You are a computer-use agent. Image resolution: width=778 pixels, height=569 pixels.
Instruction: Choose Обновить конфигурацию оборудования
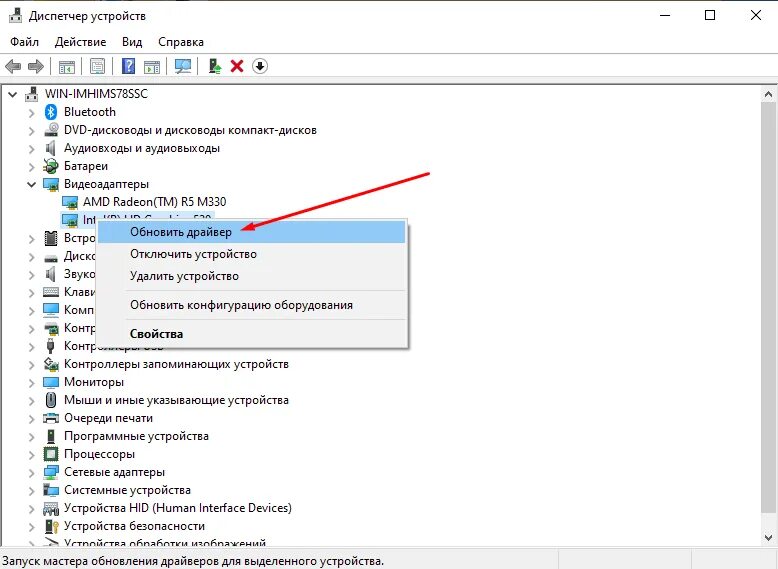point(252,305)
